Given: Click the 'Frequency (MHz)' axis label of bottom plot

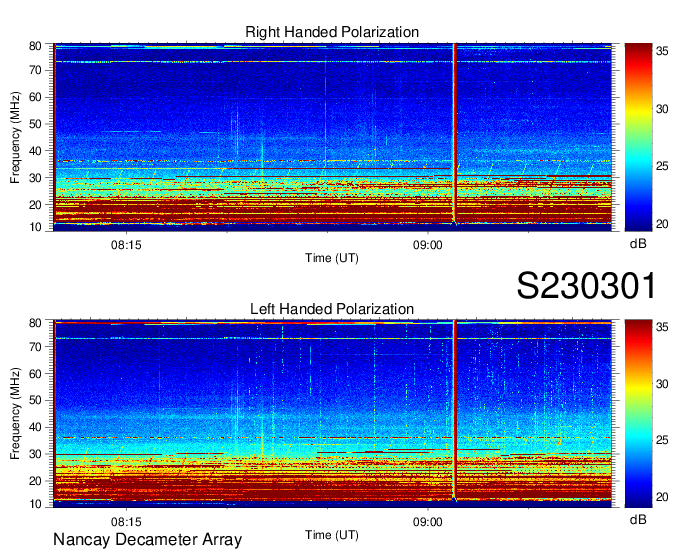Looking at the screenshot, I should (15, 414).
